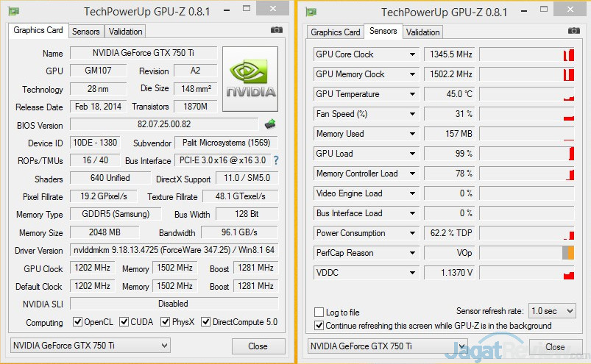The height and width of the screenshot is (364, 591).
Task: Open the Sensors tab in left window
Action: pos(85,32)
